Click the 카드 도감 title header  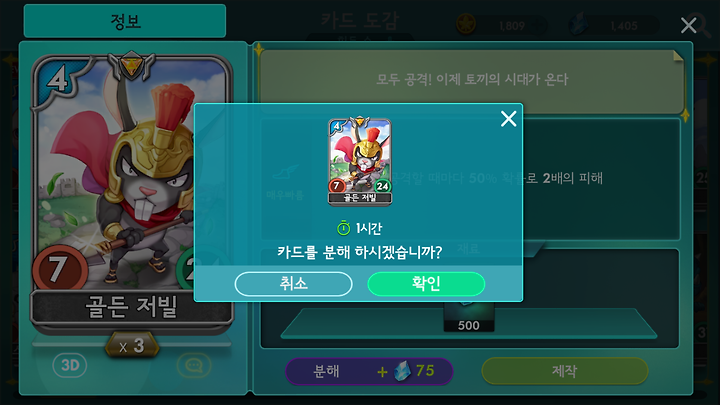360,21
